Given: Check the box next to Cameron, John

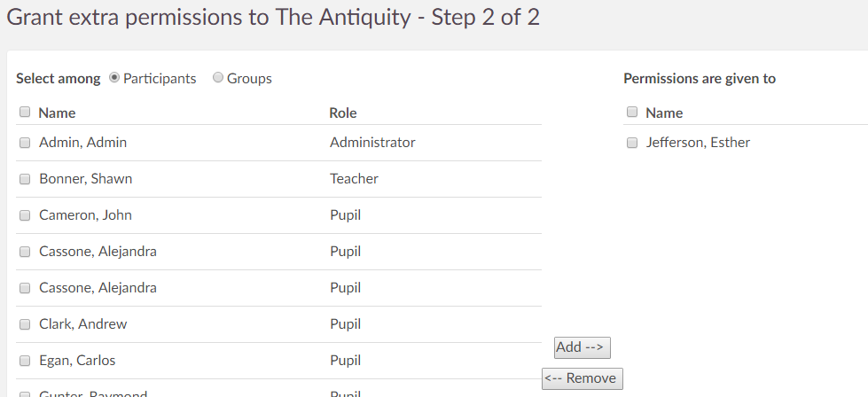Looking at the screenshot, I should click(25, 215).
